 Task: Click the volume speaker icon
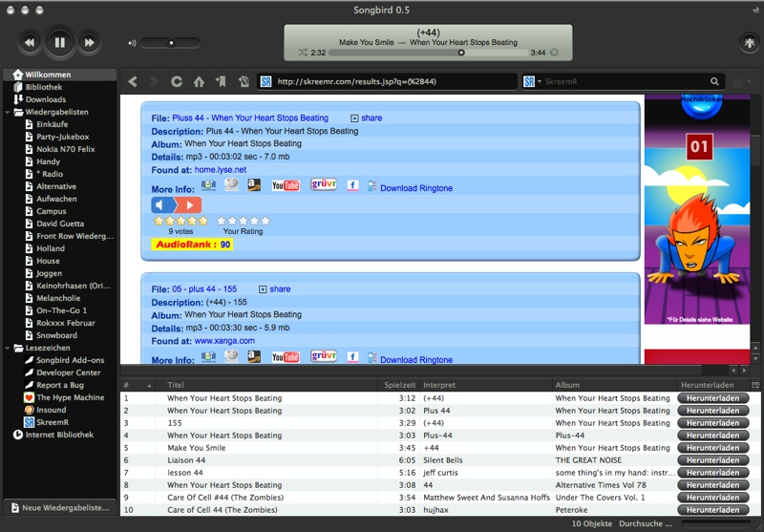132,43
